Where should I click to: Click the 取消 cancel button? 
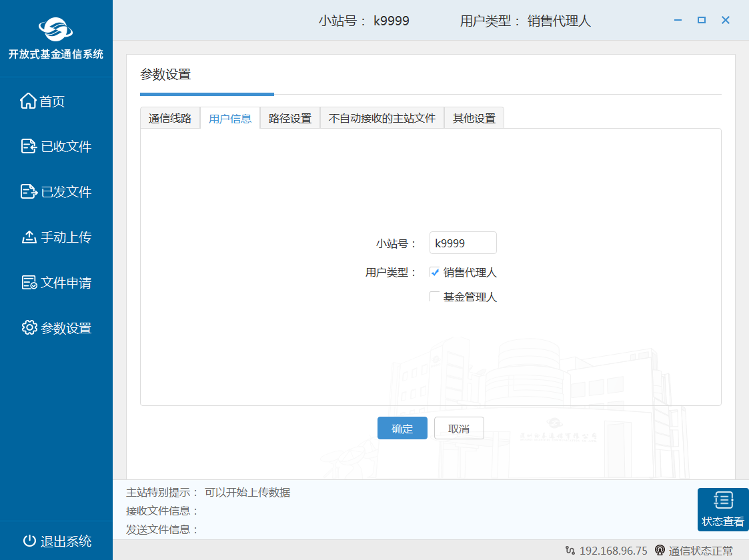(x=459, y=429)
